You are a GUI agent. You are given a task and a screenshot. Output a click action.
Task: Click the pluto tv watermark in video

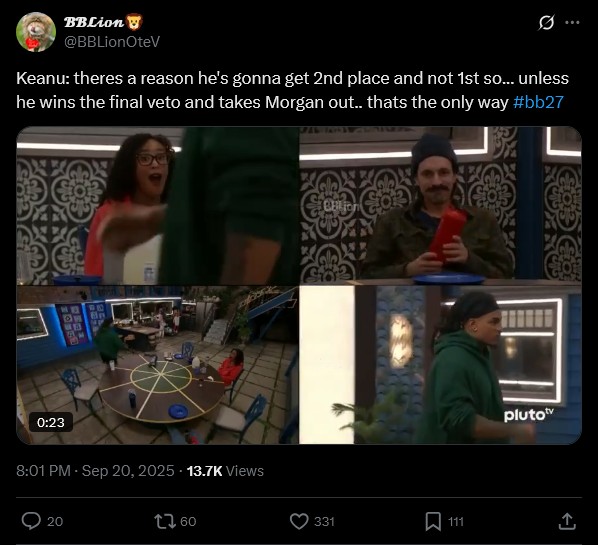[x=529, y=415]
